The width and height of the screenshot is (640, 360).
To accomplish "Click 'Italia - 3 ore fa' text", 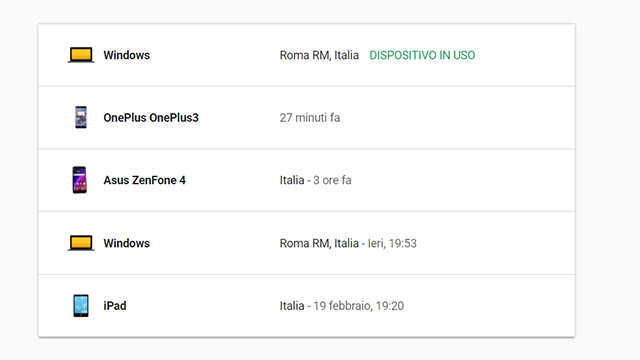I will pos(316,180).
